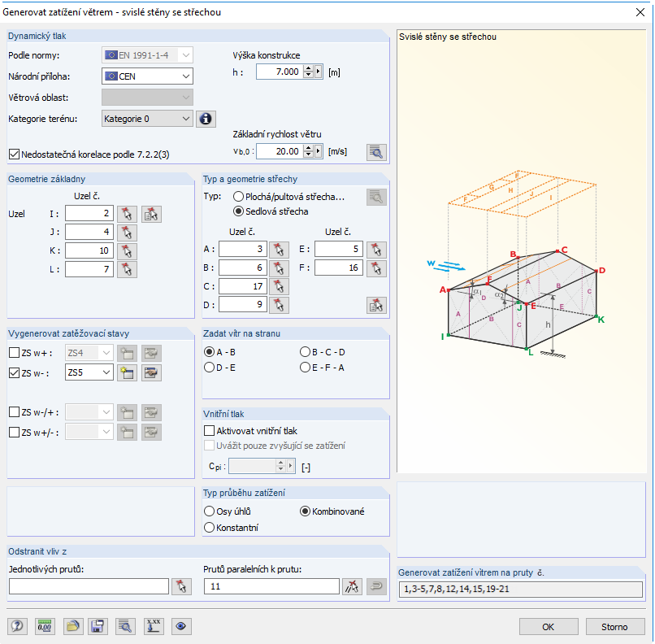655x644 pixels.
Task: Select wind on side D - E
Action: 210,368
